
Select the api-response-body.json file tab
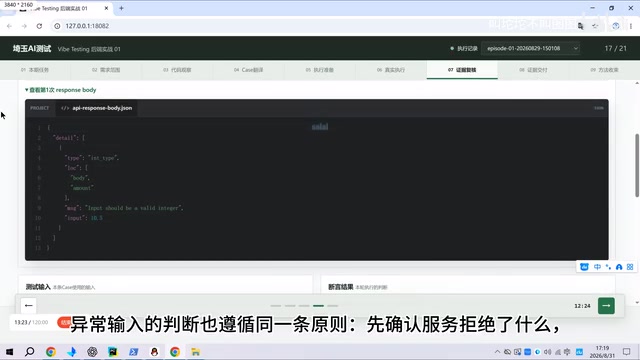[97, 108]
